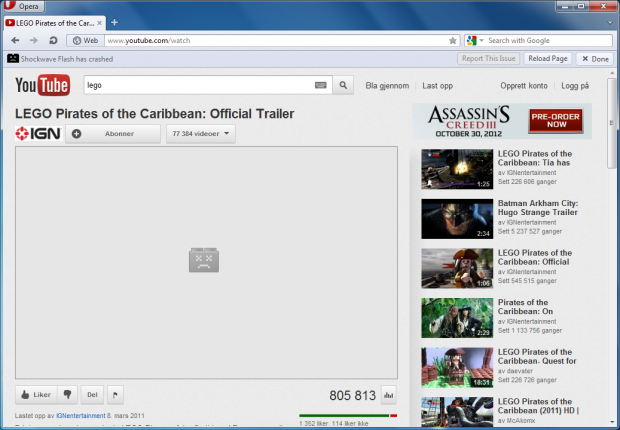Open the Opera menu button
The width and height of the screenshot is (620, 430).
23,6
